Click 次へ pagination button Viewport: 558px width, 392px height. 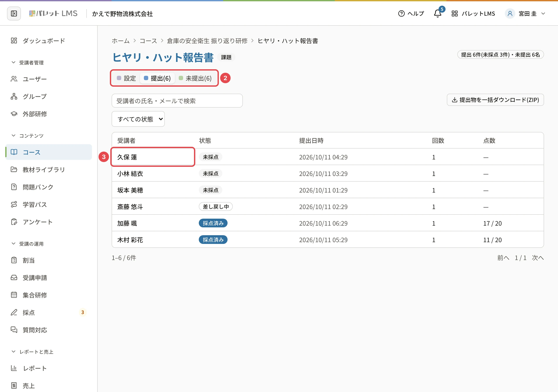[x=538, y=258]
